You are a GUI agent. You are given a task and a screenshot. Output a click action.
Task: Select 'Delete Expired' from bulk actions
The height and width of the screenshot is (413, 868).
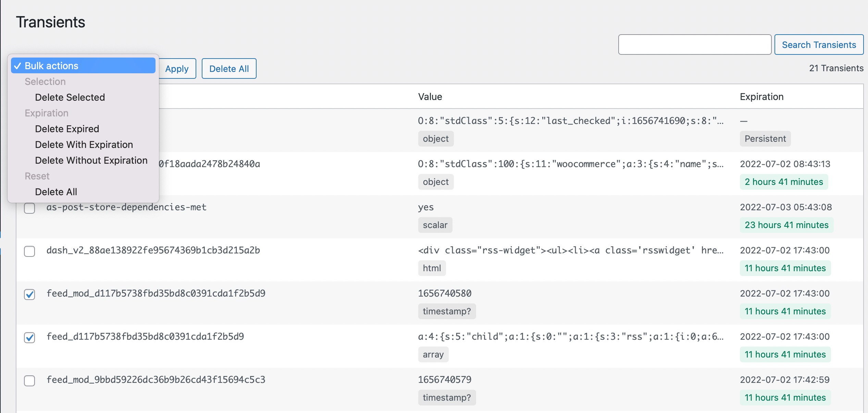point(67,128)
